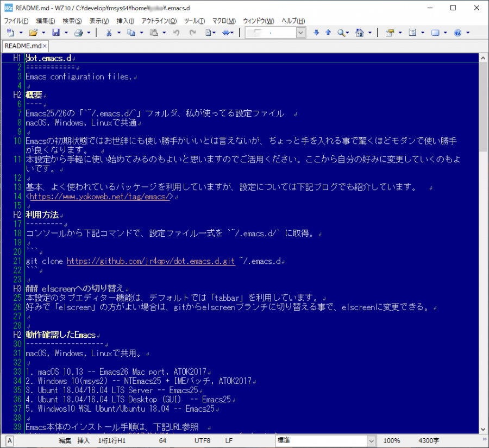Click the Paste clipboard icon
This screenshot has width=489, height=448.
[154, 33]
